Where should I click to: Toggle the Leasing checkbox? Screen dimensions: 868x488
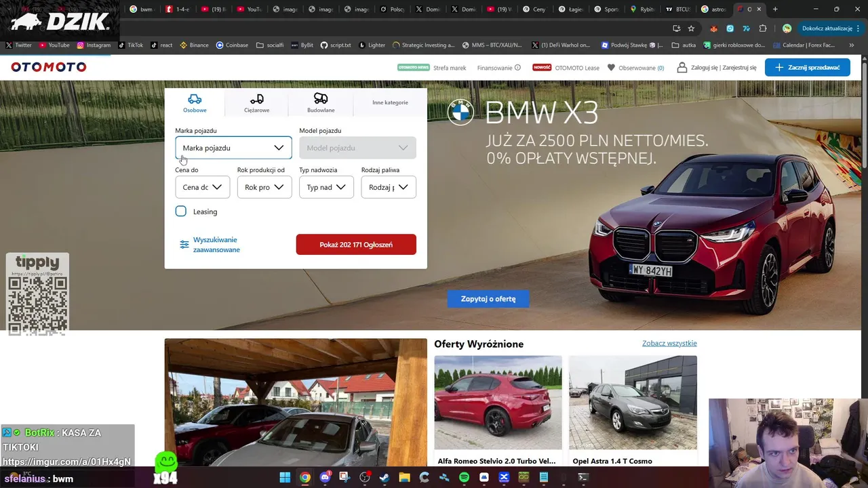point(181,211)
